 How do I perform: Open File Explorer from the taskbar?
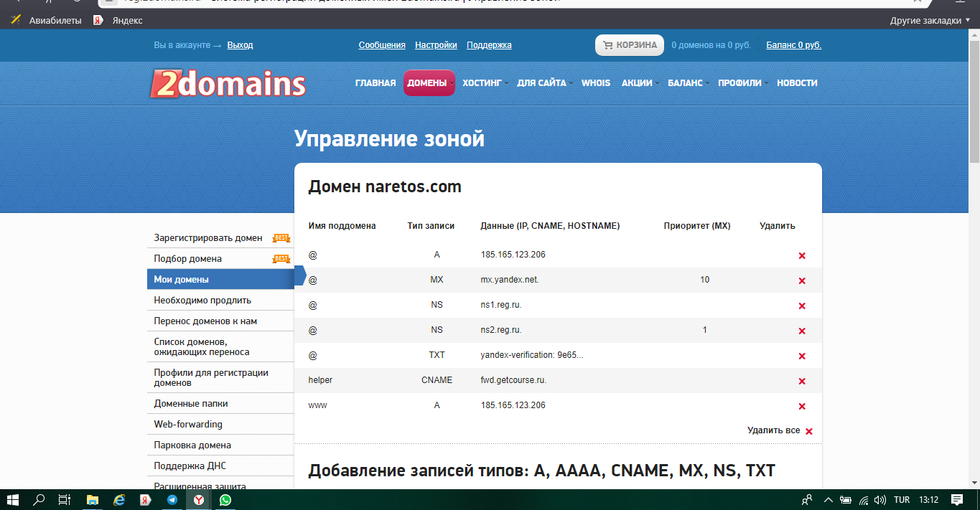click(x=92, y=500)
